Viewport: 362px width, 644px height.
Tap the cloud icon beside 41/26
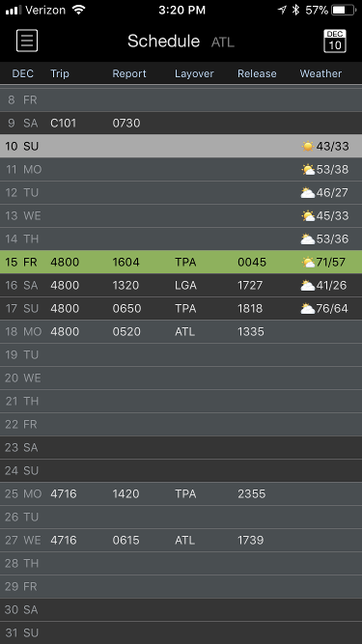click(x=308, y=285)
